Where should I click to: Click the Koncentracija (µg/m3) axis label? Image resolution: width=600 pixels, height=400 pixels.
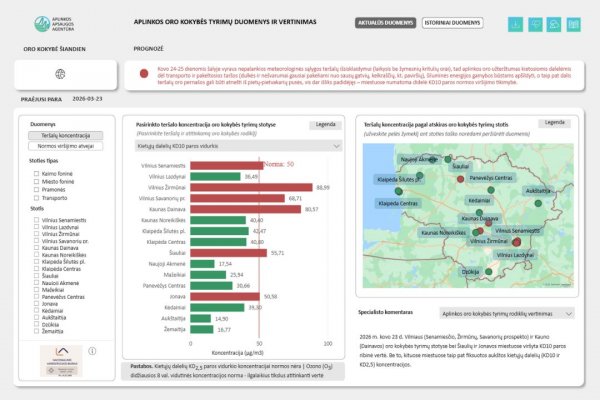click(237, 353)
